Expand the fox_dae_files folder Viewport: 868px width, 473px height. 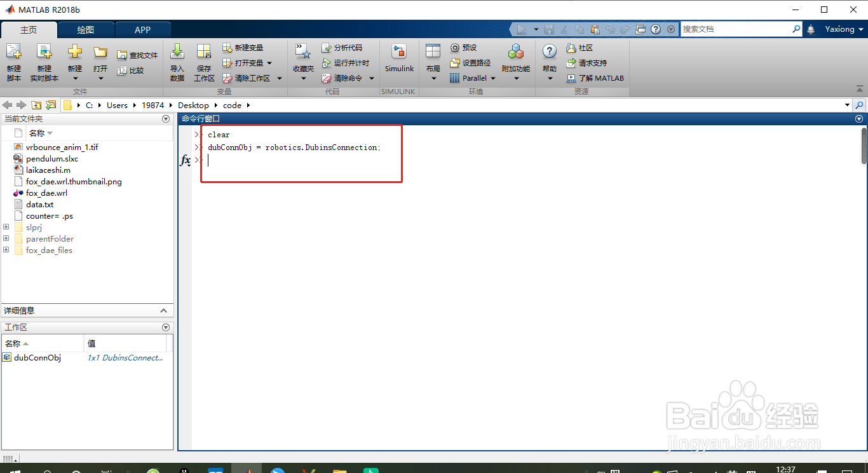click(x=6, y=250)
